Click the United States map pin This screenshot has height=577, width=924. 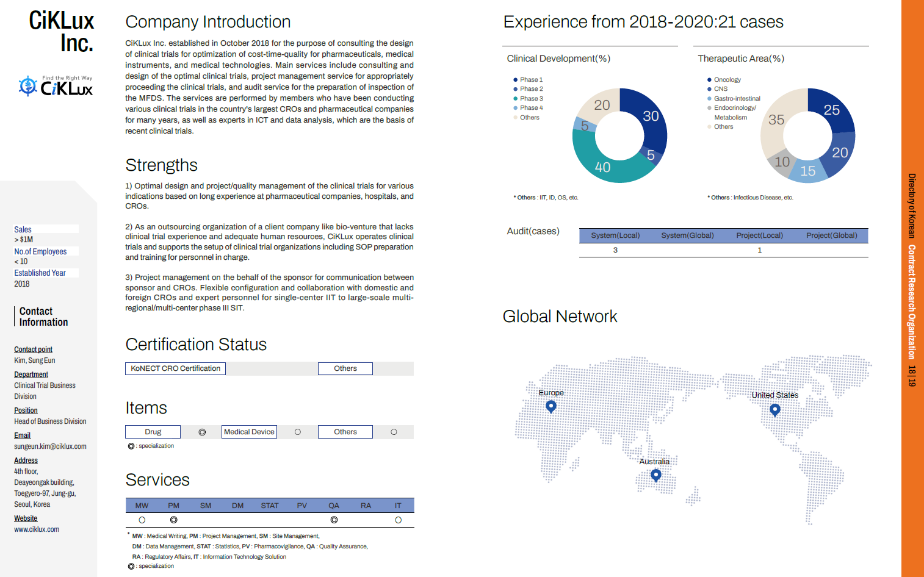[x=775, y=410]
